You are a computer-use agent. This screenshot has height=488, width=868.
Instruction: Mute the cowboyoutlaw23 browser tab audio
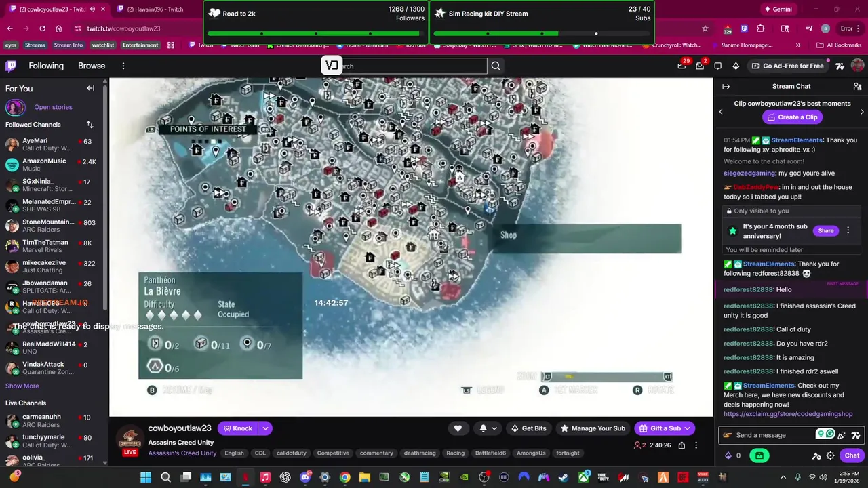click(92, 9)
